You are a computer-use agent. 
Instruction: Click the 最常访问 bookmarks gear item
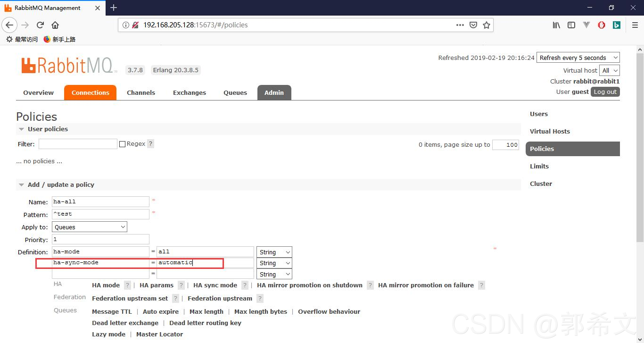pyautogui.click(x=22, y=39)
